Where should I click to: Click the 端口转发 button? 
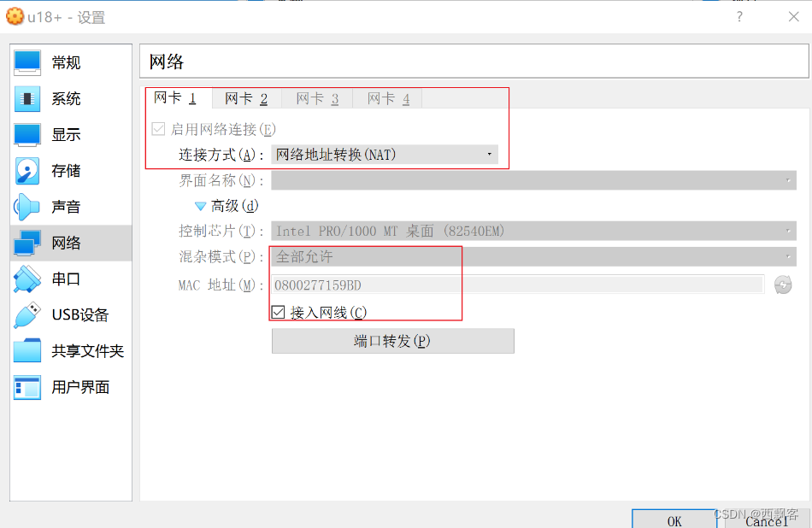coord(392,341)
